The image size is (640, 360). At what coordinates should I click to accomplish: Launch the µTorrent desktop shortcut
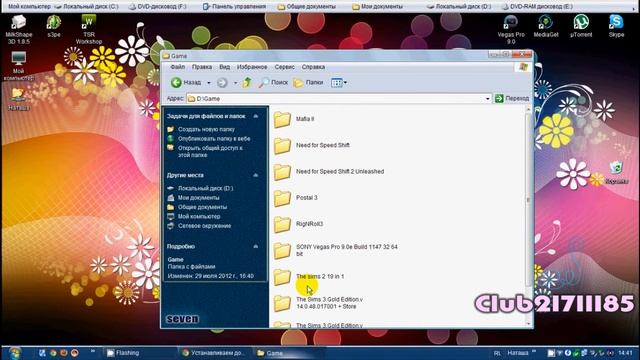click(x=581, y=27)
